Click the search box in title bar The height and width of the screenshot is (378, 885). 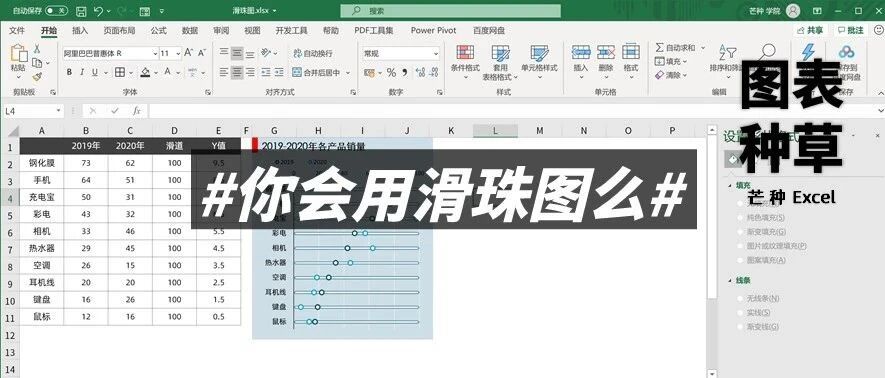(x=450, y=11)
